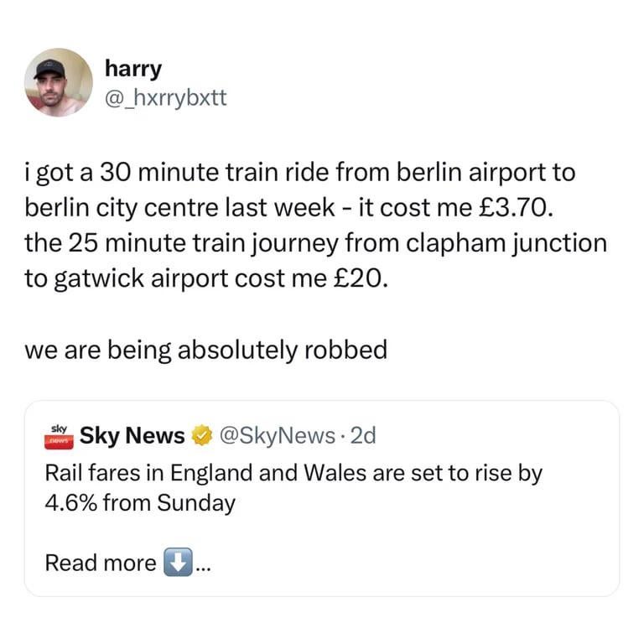Open the Sky News account name

132,436
